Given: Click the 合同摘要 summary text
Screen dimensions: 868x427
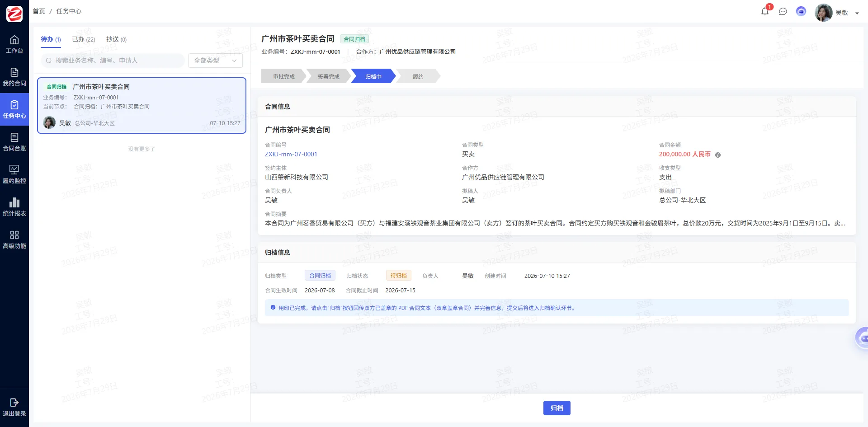Looking at the screenshot, I should (x=555, y=223).
